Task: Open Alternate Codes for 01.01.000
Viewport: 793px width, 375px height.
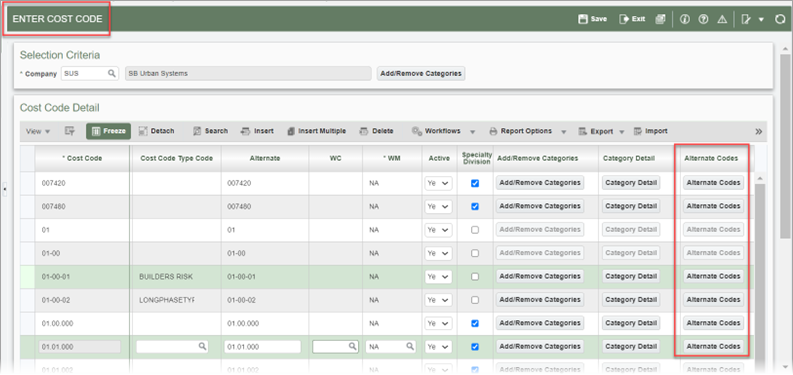Action: coord(713,346)
